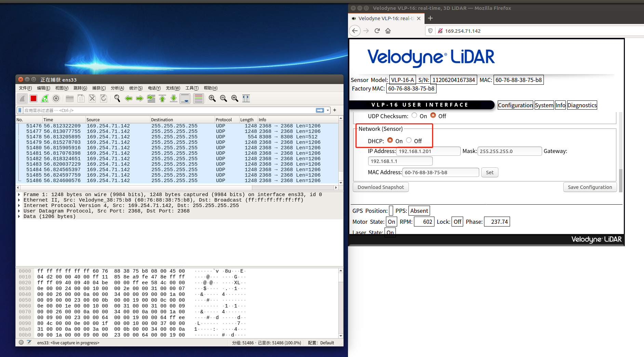
Task: Open the 分析(A) menu
Action: point(117,88)
